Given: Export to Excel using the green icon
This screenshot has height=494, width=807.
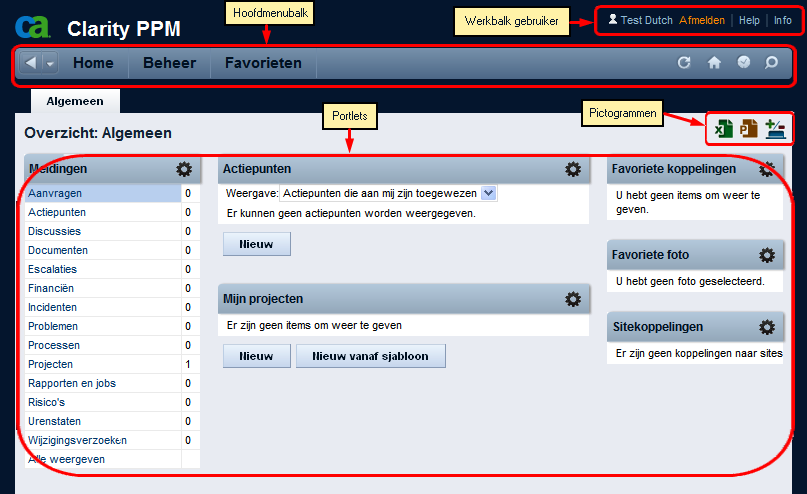Looking at the screenshot, I should pyautogui.click(x=724, y=129).
